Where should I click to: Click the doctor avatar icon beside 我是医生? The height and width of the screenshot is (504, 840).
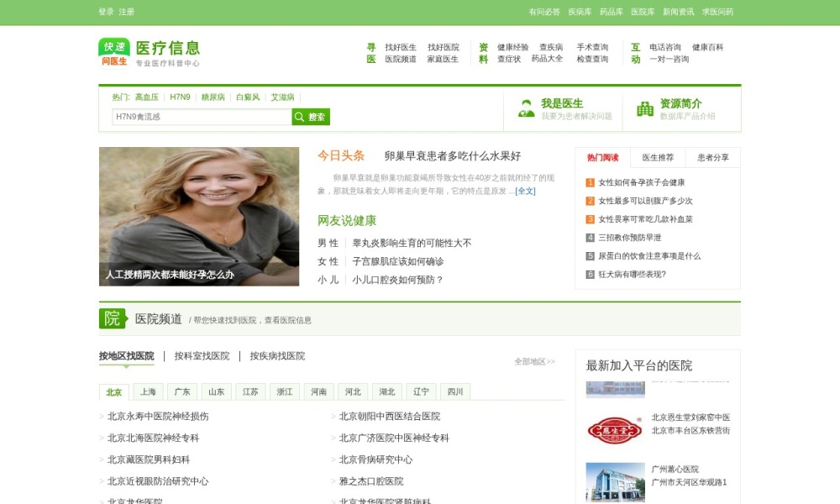pyautogui.click(x=528, y=110)
